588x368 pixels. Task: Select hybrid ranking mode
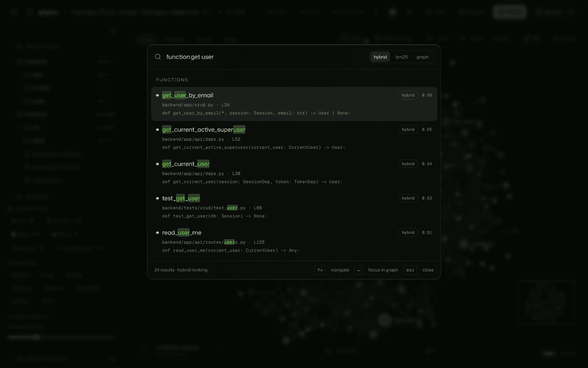coord(380,57)
